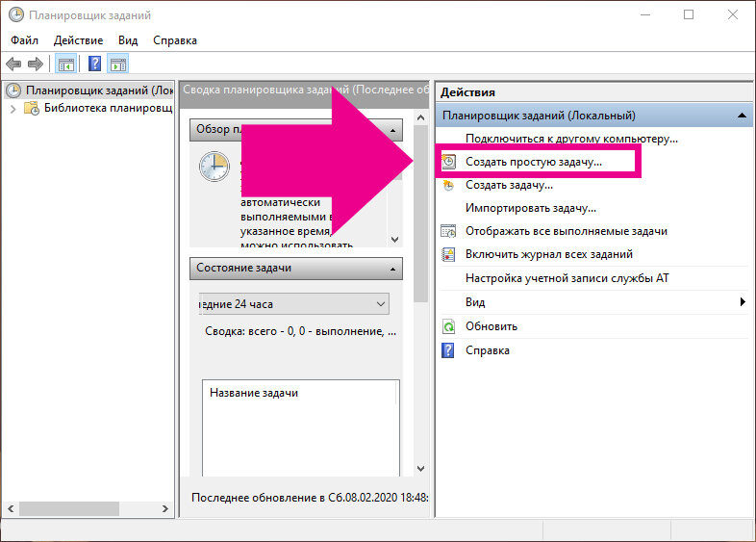Open the Вид menu in menu bar

point(128,40)
